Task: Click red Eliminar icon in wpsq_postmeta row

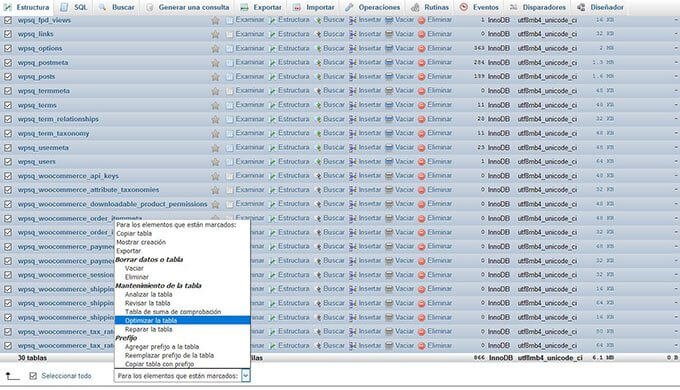Action: pyautogui.click(x=422, y=62)
